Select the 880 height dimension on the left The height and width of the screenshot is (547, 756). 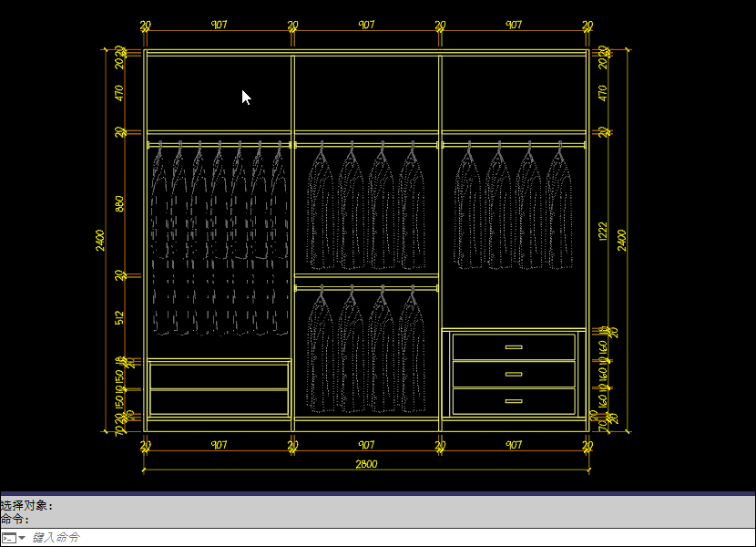point(120,203)
